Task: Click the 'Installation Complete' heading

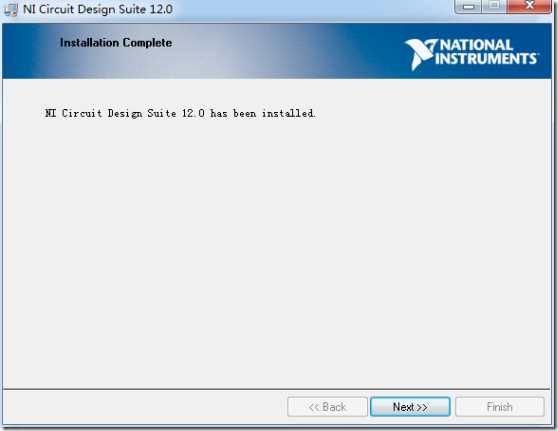Action: tap(116, 43)
